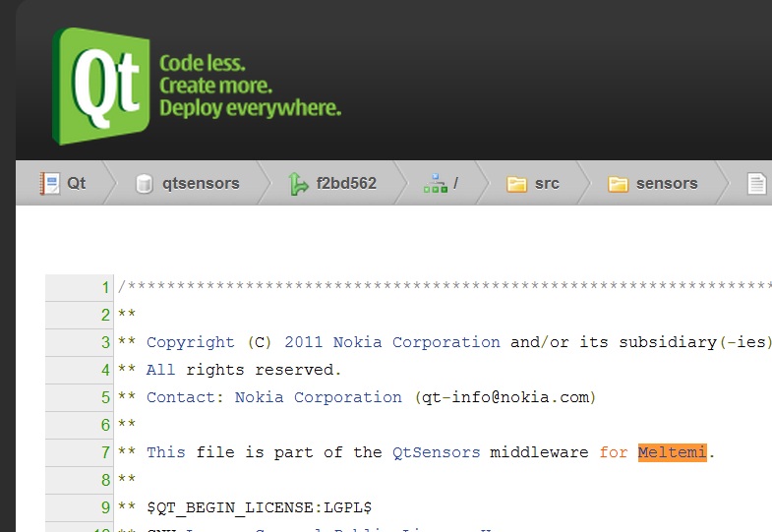Click the orange word 'for' on line 7
Viewport: 772px width, 532px height.
[614, 452]
